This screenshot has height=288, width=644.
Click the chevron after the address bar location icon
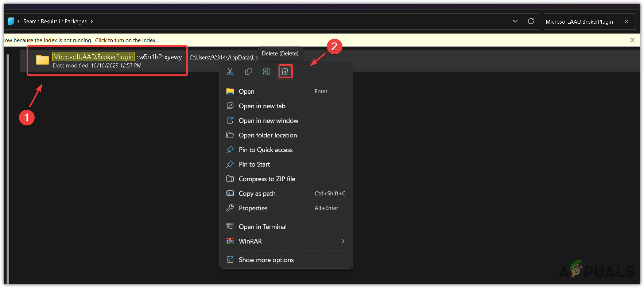[18, 22]
